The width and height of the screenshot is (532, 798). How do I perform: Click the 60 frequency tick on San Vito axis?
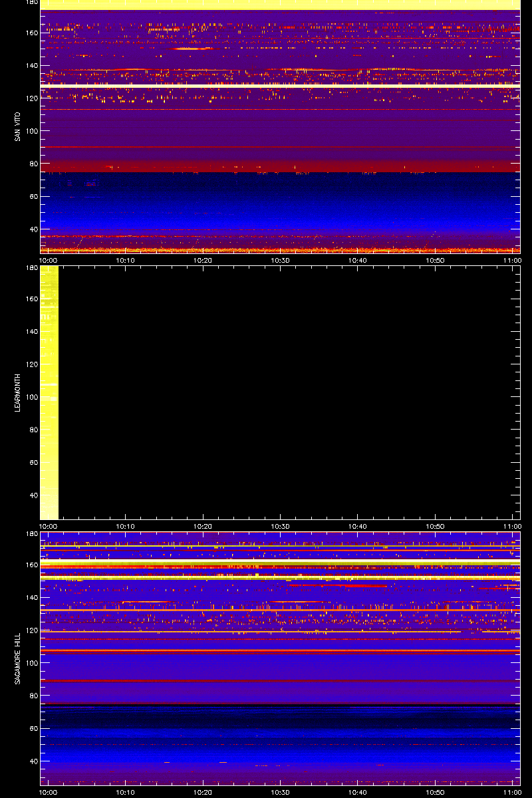point(33,197)
